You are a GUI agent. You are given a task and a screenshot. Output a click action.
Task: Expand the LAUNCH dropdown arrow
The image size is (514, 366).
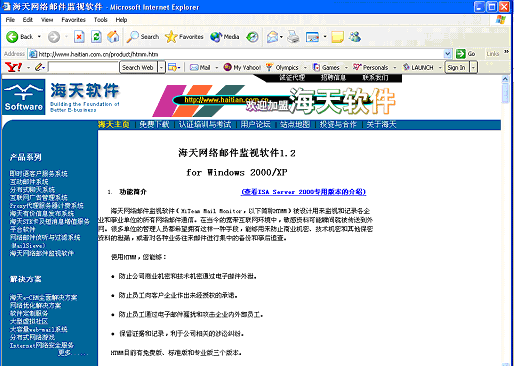[x=440, y=68]
